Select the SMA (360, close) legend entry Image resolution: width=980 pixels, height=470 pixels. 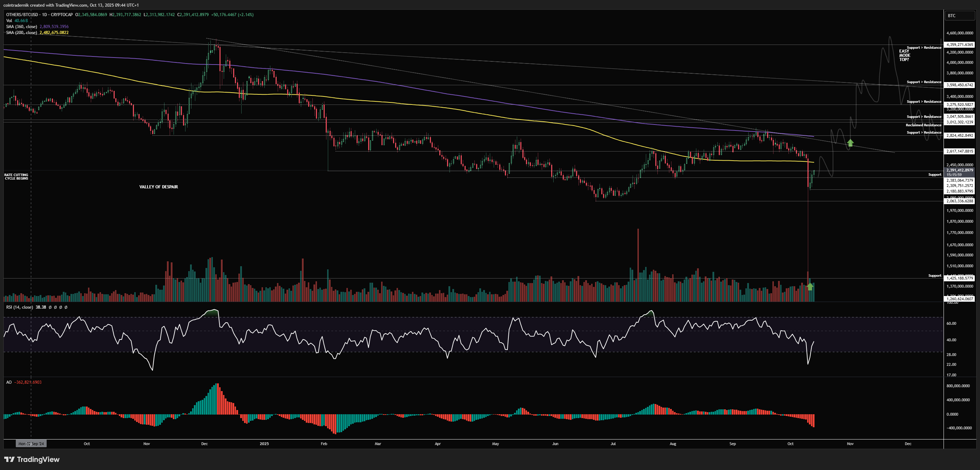coord(21,27)
